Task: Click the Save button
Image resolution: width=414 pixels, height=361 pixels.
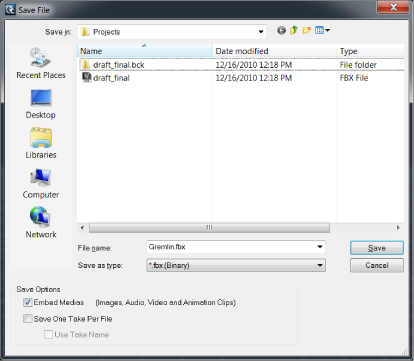Action: click(377, 248)
